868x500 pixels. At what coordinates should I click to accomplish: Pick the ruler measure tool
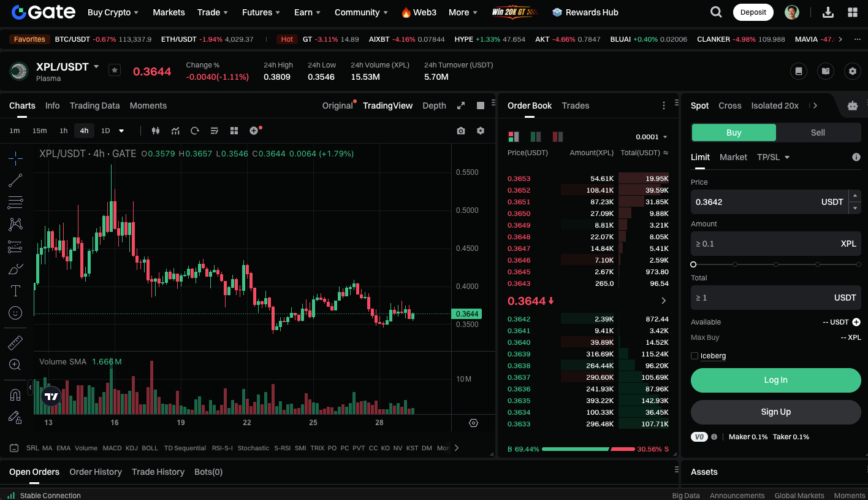tap(15, 342)
